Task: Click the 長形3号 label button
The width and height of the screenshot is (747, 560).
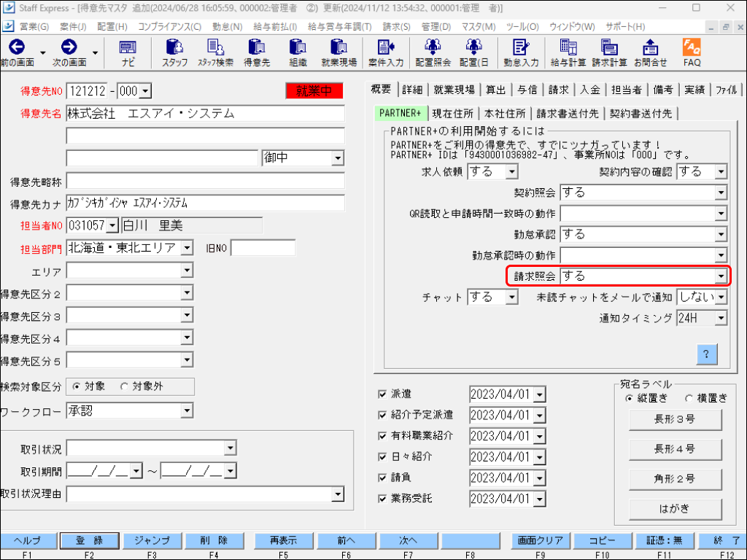Action: pos(675,419)
